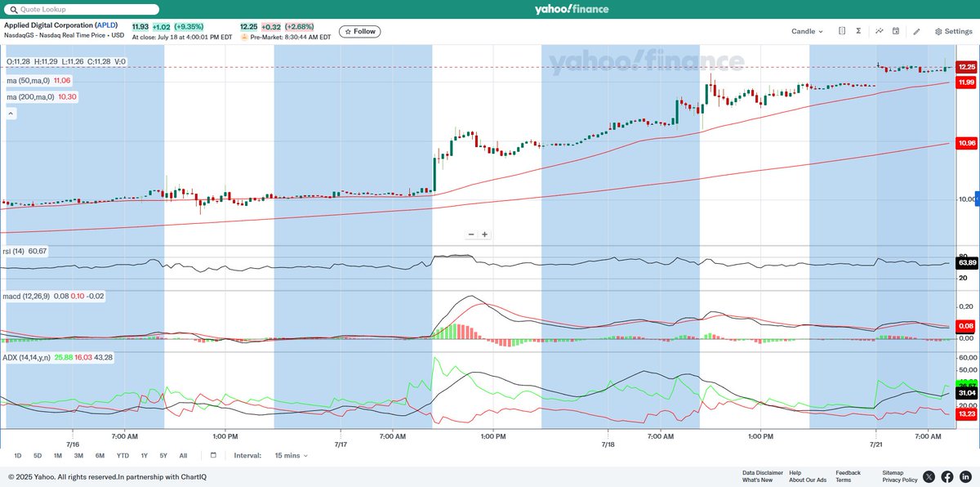The image size is (980, 487).
Task: Open Yahoo Finance X profile icon
Action: pyautogui.click(x=929, y=476)
